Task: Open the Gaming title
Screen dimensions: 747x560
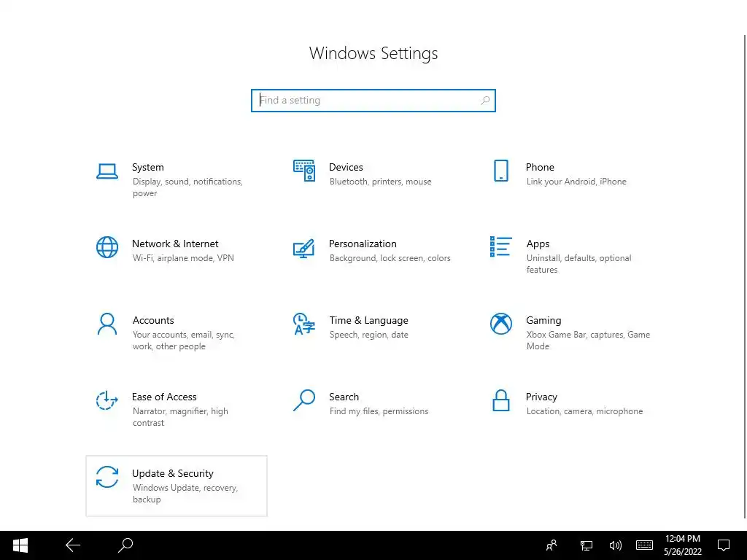Action: pyautogui.click(x=543, y=321)
